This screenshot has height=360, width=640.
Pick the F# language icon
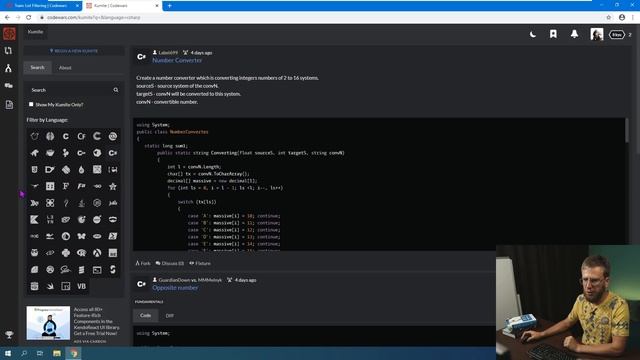[81, 186]
